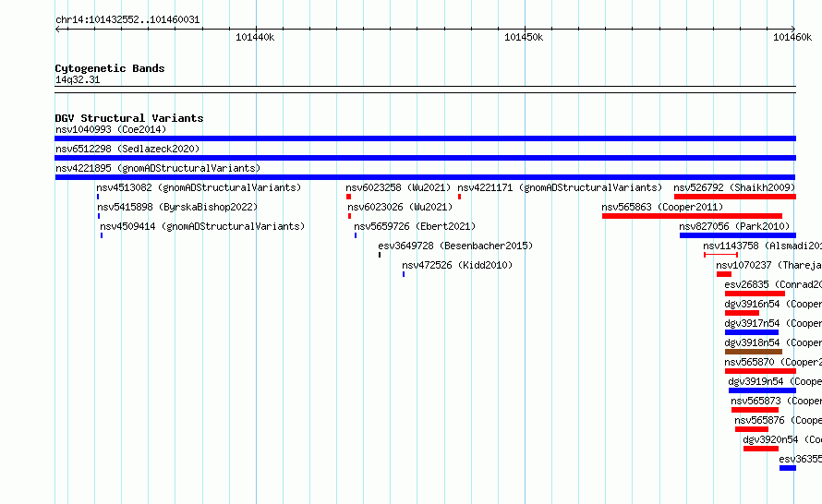This screenshot has width=822, height=504.
Task: Select the Cytogenetic Bands track title
Action: (110, 68)
